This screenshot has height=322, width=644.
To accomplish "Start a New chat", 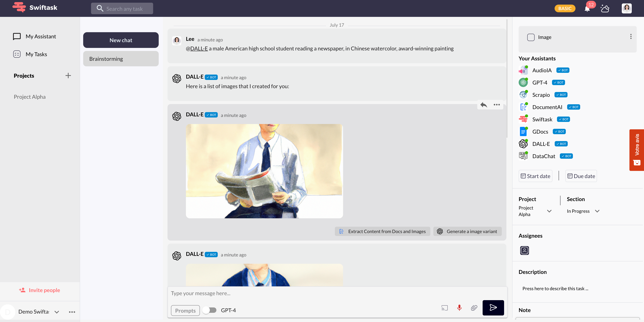I will 121,40.
